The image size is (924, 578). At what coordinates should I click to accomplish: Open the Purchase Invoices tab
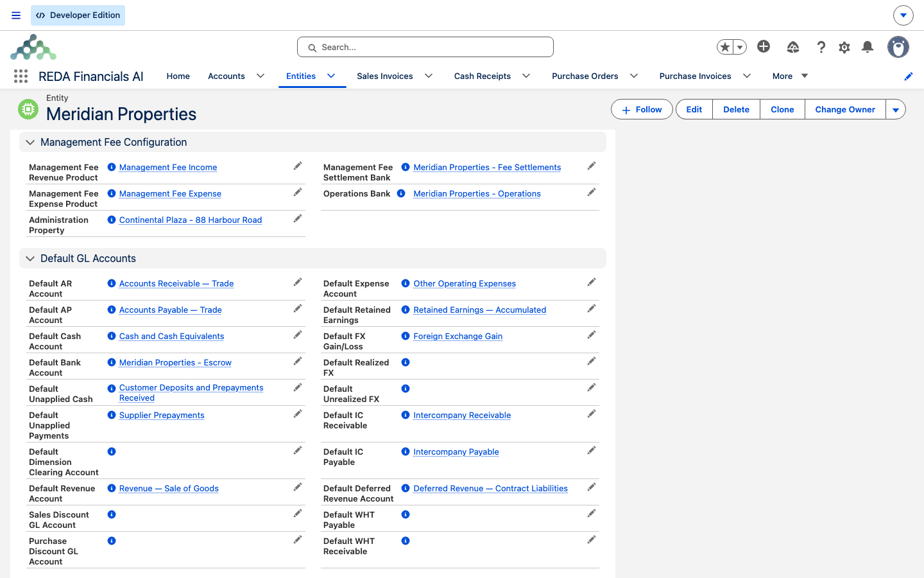(696, 76)
